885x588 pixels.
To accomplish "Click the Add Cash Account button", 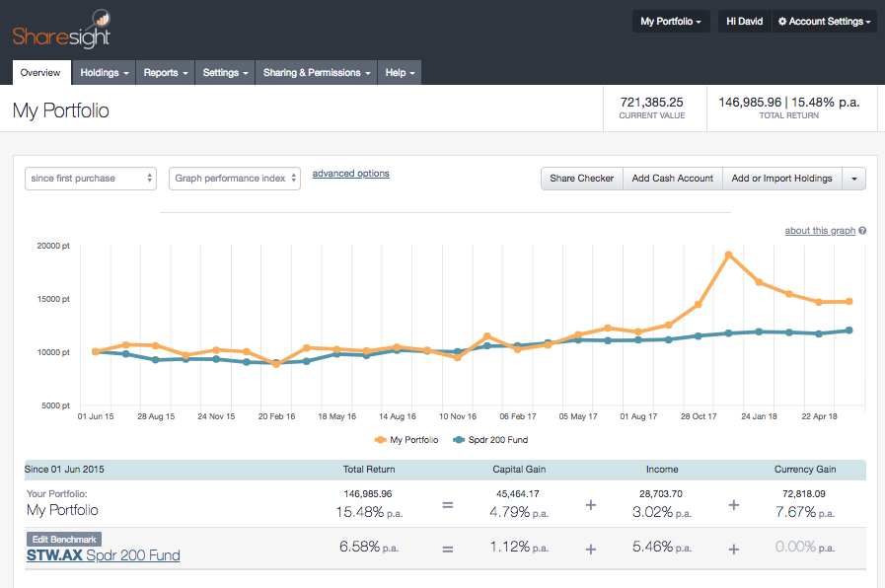I will coord(673,179).
